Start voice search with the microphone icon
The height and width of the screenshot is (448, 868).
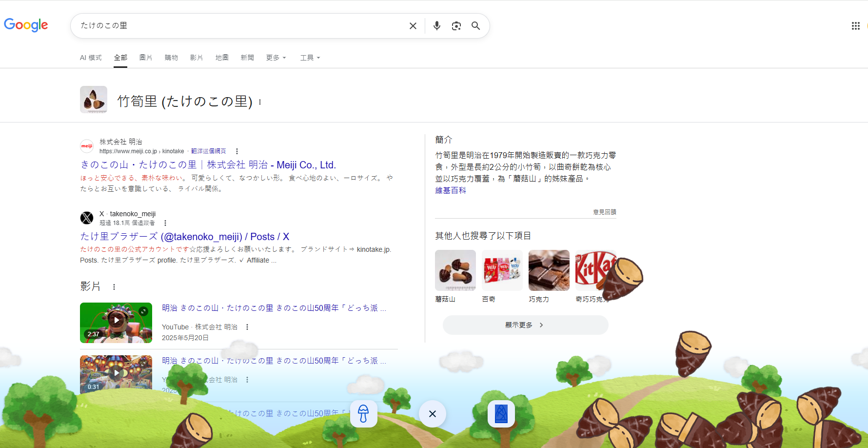436,25
